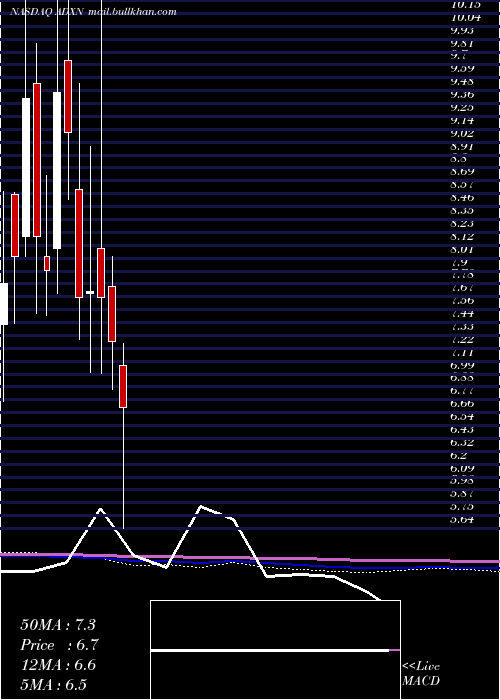Click the 7.22 price axis label
The image size is (500, 700).
click(x=462, y=339)
